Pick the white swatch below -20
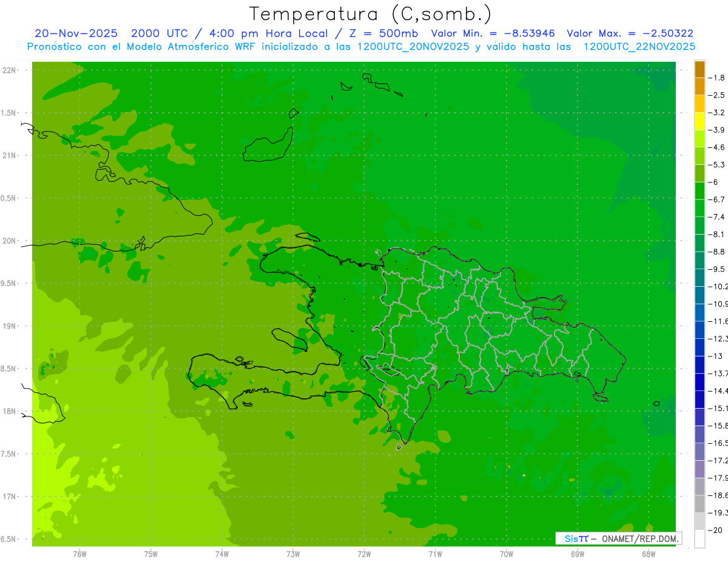 (699, 539)
